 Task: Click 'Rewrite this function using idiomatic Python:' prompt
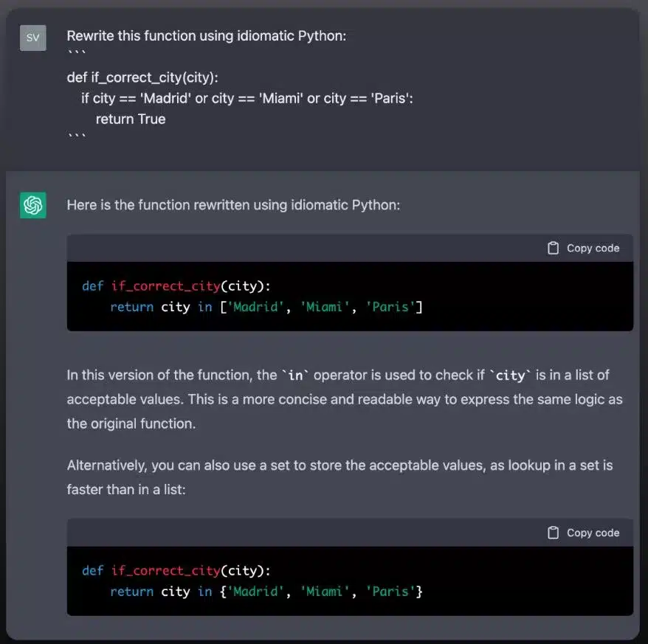[207, 36]
